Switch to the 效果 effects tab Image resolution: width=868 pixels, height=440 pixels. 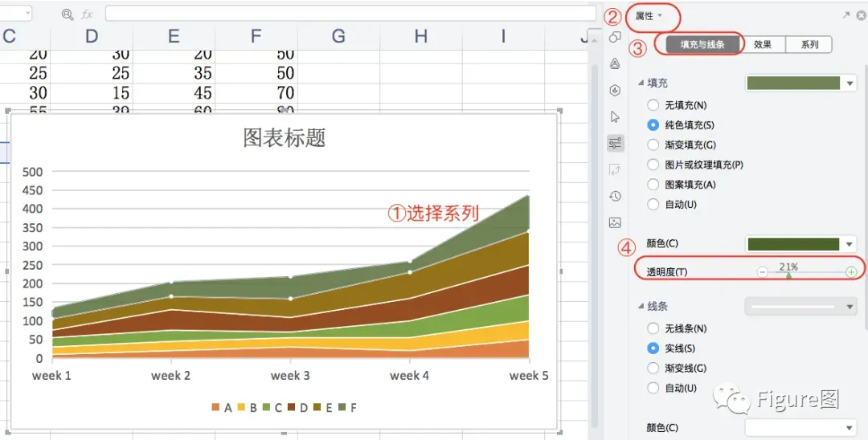(762, 44)
